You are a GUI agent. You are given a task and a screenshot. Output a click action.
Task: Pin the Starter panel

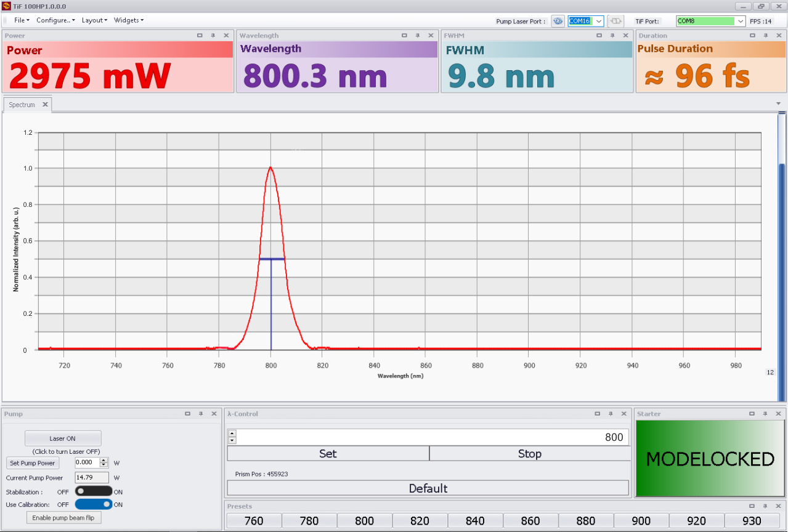coord(765,414)
